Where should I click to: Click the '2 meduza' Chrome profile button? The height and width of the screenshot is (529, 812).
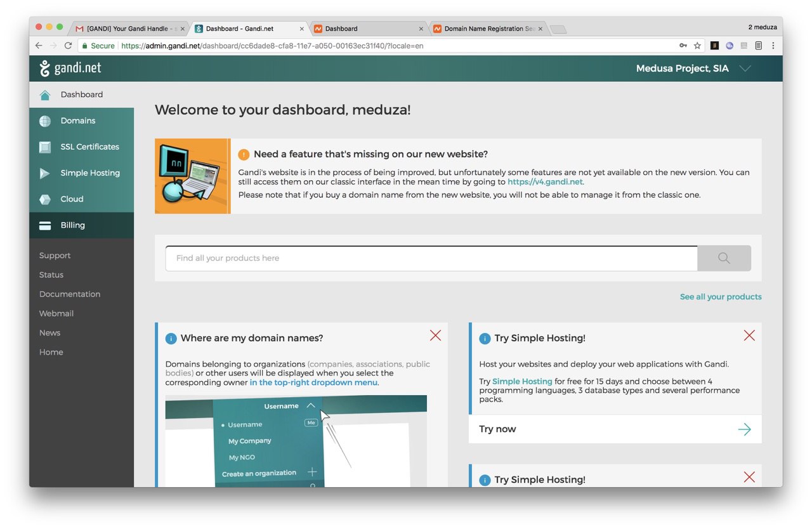click(x=763, y=27)
